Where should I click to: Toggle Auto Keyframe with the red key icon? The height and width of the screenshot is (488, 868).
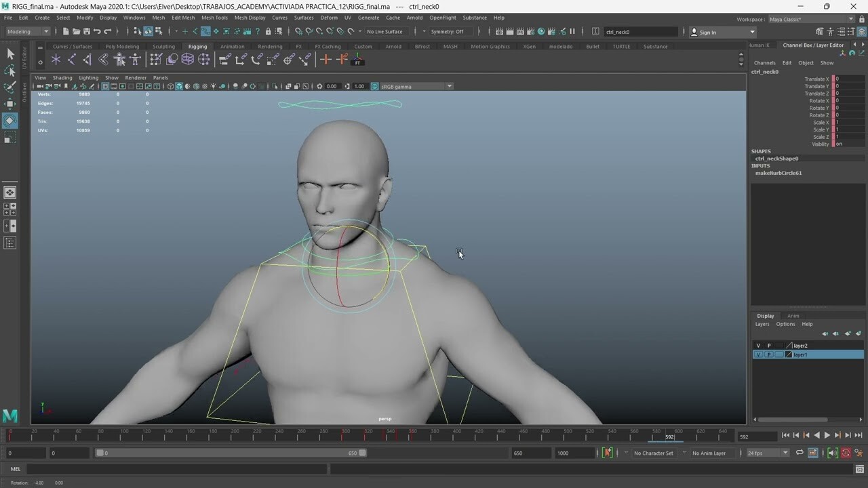(846, 453)
